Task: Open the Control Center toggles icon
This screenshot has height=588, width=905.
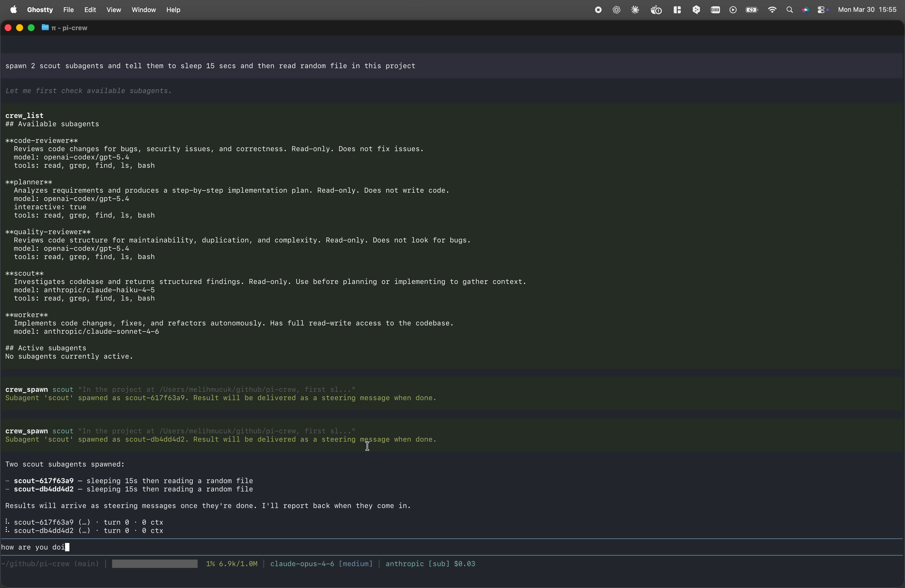Action: (822, 10)
